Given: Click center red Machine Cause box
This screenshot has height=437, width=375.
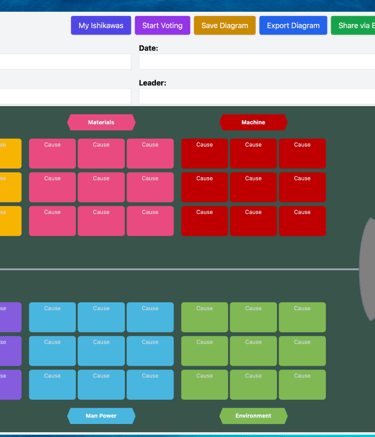Looking at the screenshot, I should click(x=253, y=187).
